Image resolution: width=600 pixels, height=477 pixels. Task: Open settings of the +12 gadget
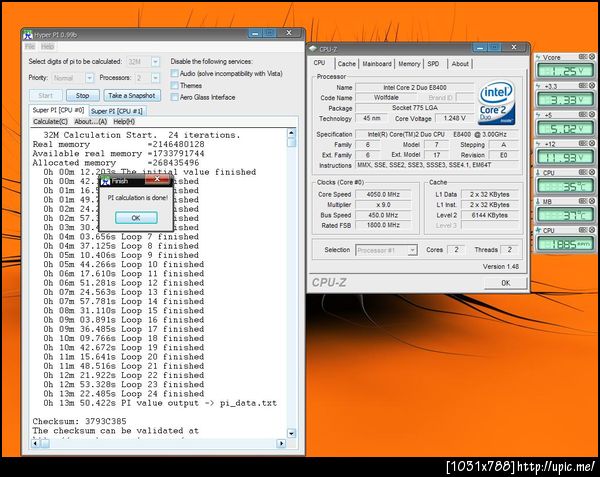pos(583,143)
